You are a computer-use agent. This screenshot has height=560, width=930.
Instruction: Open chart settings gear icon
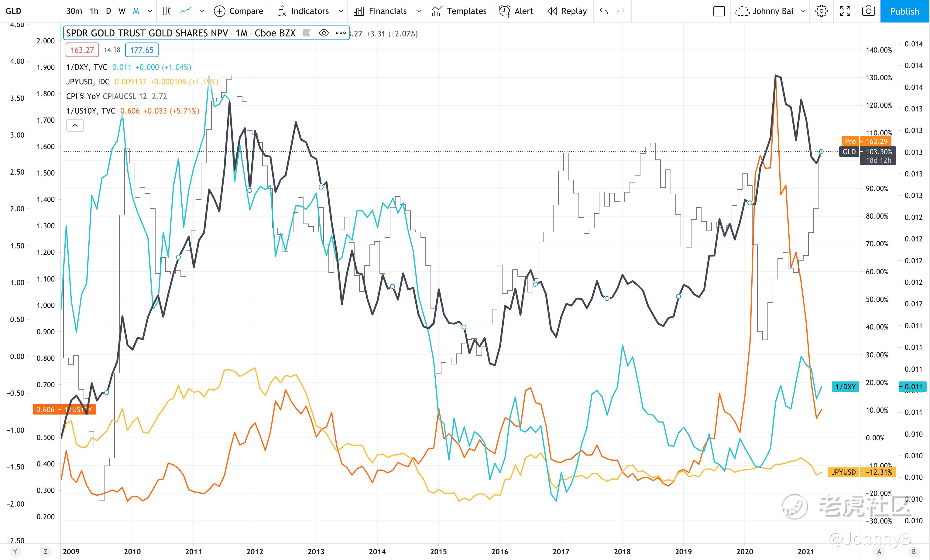[821, 11]
